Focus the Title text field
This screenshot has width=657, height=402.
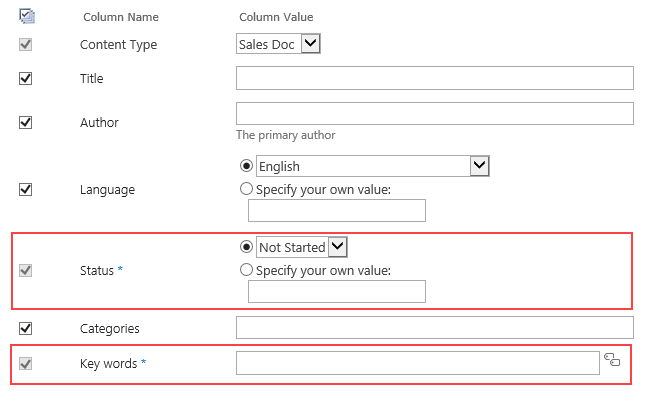pos(435,78)
